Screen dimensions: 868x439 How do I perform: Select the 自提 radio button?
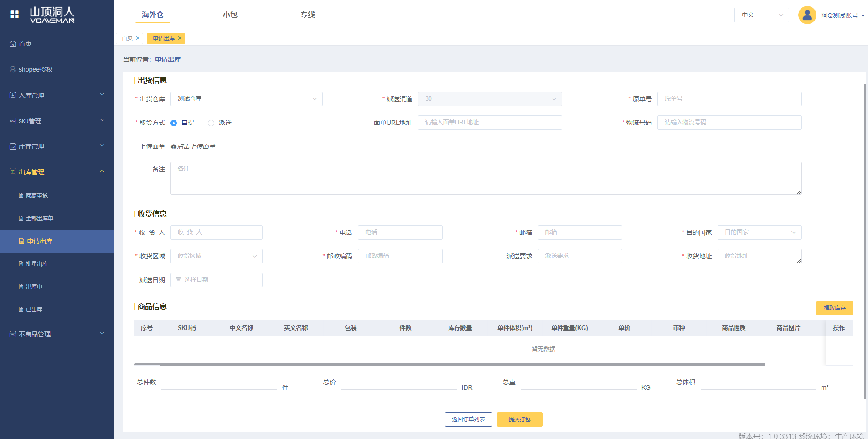point(174,123)
